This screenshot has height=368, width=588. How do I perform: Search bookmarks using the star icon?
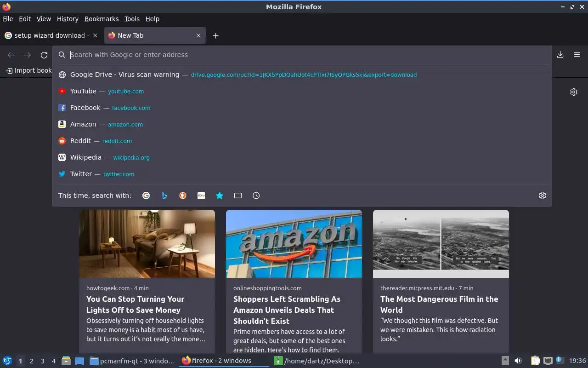click(220, 195)
